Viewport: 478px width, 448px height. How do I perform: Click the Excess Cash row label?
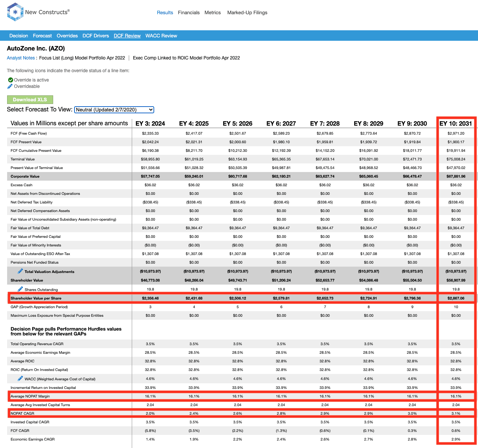tap(22, 185)
